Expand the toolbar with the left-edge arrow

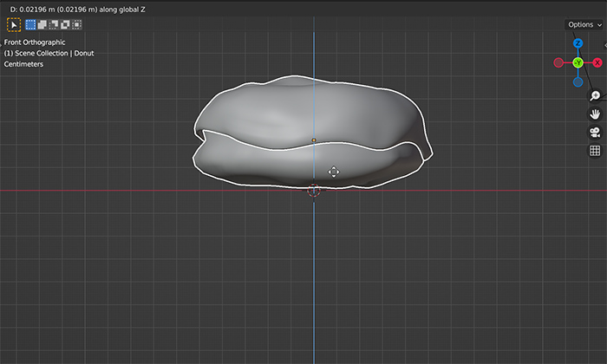pyautogui.click(x=1, y=45)
